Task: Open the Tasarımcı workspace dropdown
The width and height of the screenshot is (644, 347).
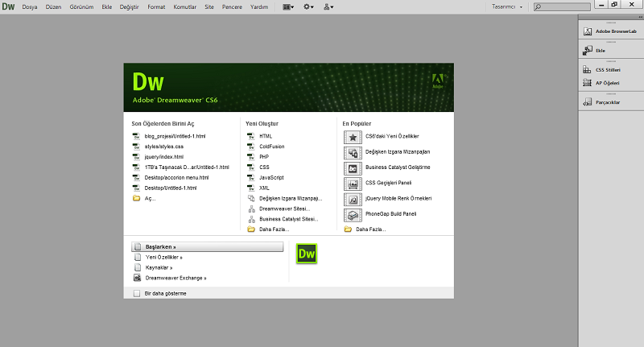Action: 507,7
